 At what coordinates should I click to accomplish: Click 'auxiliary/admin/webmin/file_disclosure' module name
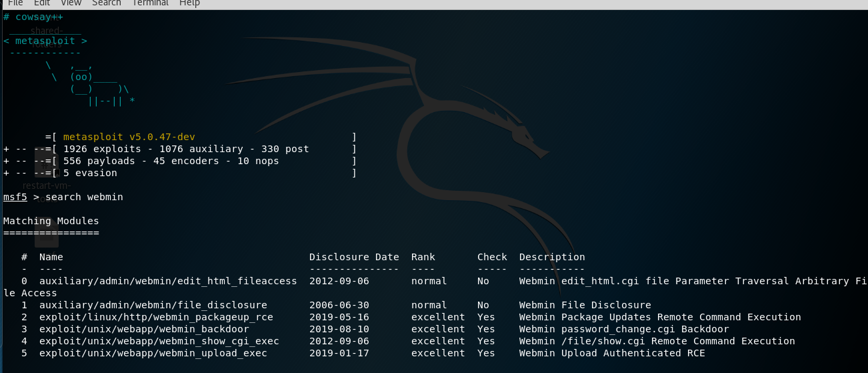tap(153, 306)
